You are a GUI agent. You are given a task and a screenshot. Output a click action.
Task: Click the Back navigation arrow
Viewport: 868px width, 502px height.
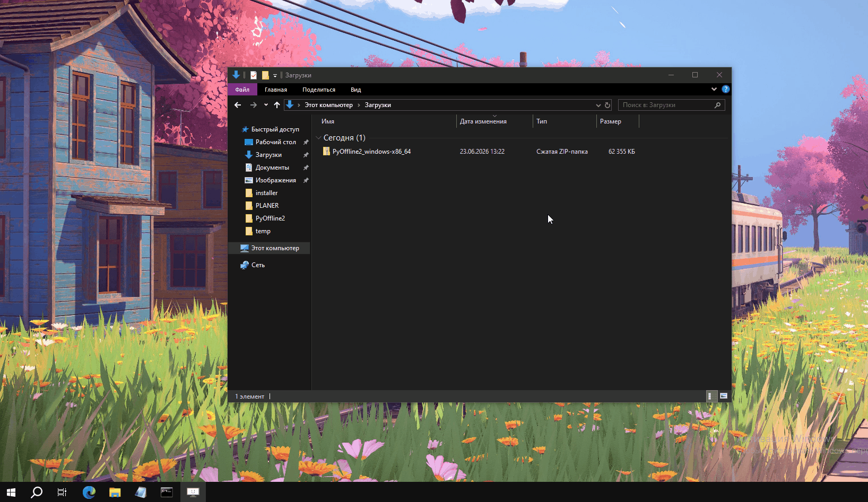(x=238, y=105)
